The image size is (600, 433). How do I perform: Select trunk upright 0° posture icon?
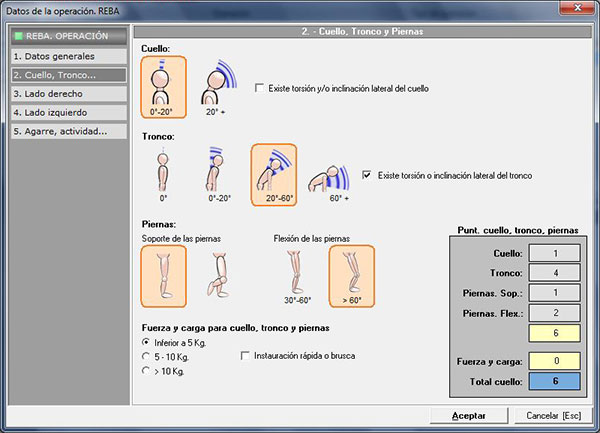pos(163,174)
